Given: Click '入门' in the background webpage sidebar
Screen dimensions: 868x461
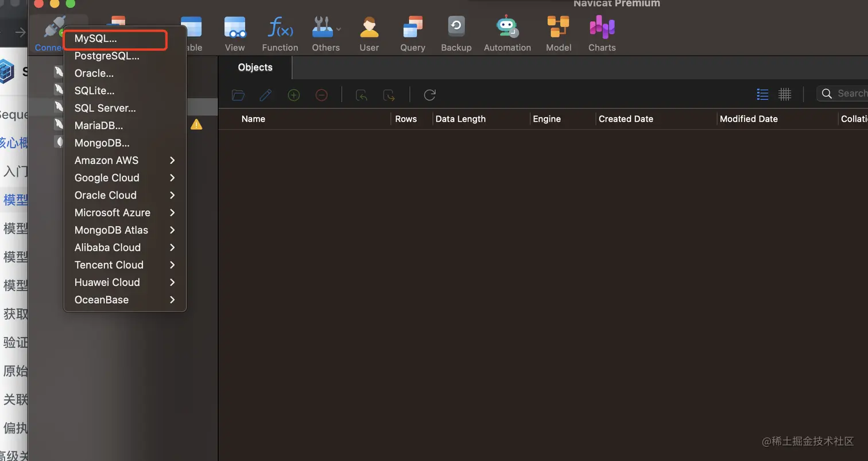Looking at the screenshot, I should [15, 171].
